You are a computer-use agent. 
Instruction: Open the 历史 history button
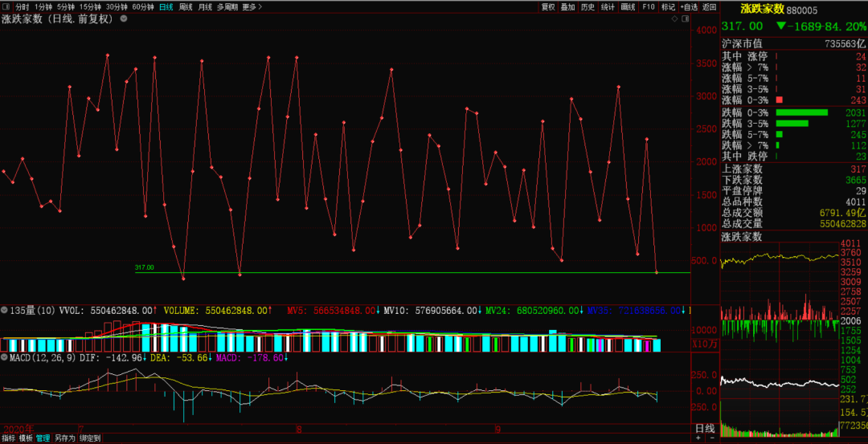pos(588,7)
